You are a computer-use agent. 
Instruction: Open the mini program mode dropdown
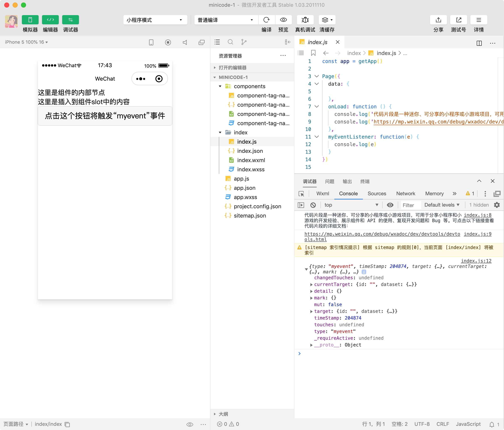click(155, 20)
